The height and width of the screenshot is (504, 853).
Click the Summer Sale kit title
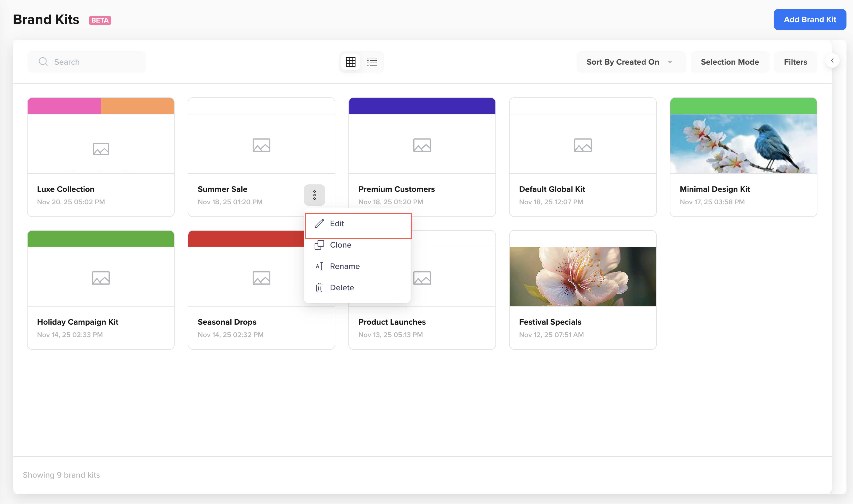(222, 189)
